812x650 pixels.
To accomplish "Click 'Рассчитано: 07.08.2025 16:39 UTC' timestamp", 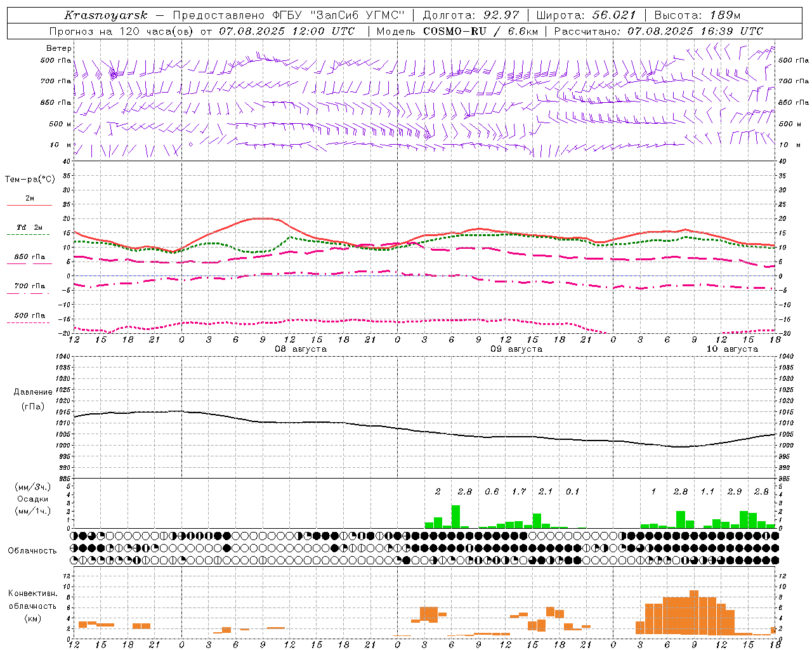I will coord(658,31).
